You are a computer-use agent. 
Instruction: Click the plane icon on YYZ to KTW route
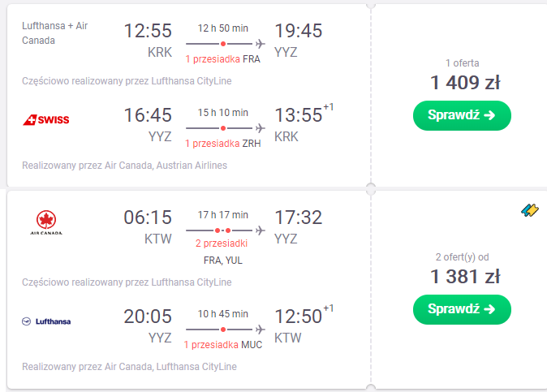point(260,330)
